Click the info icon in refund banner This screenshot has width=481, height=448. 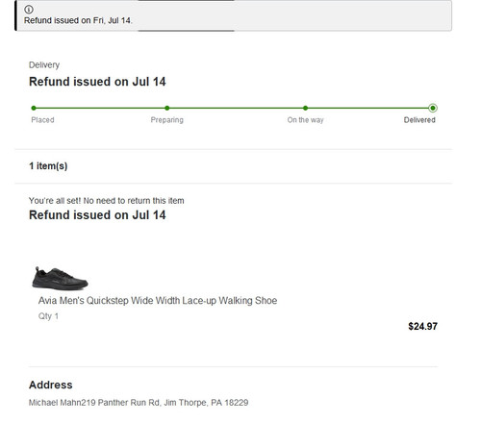coord(29,10)
